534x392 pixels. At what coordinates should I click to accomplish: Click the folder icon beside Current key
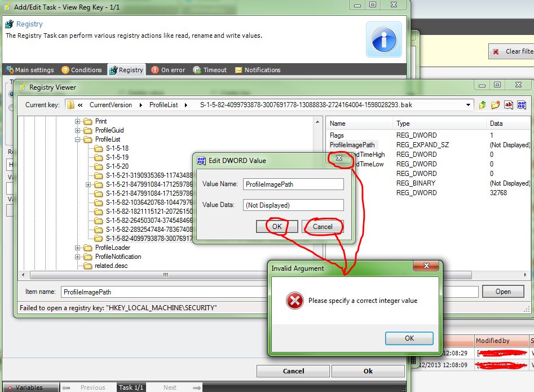pos(70,105)
